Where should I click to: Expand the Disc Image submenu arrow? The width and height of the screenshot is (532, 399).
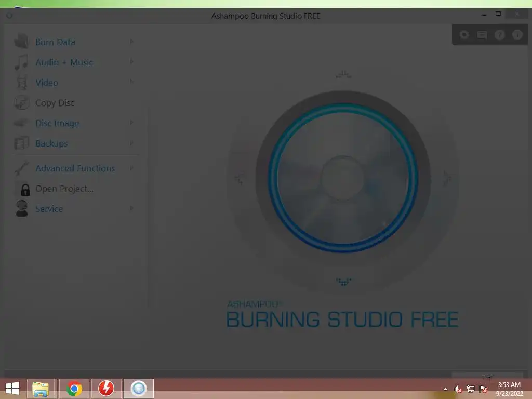pyautogui.click(x=131, y=123)
